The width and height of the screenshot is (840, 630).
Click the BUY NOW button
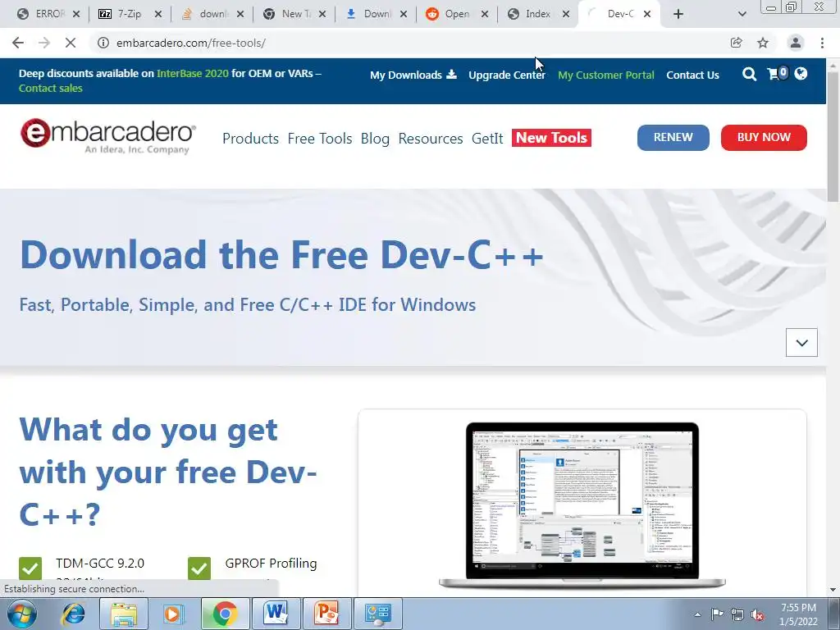click(764, 138)
